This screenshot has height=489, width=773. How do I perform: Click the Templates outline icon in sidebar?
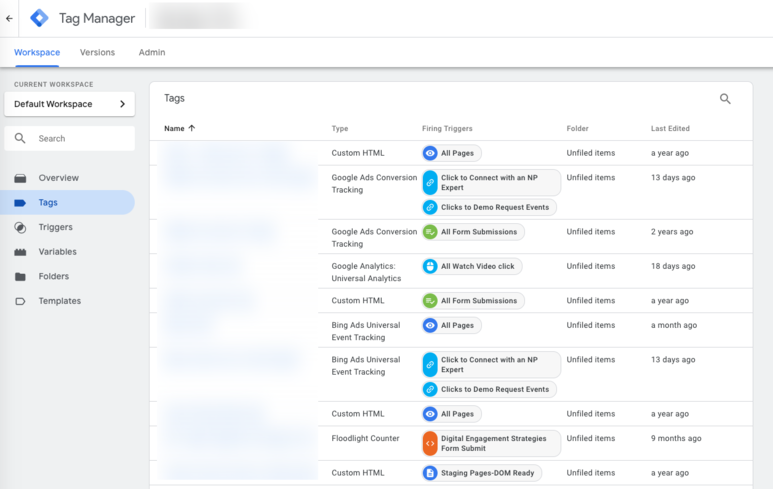click(x=20, y=301)
